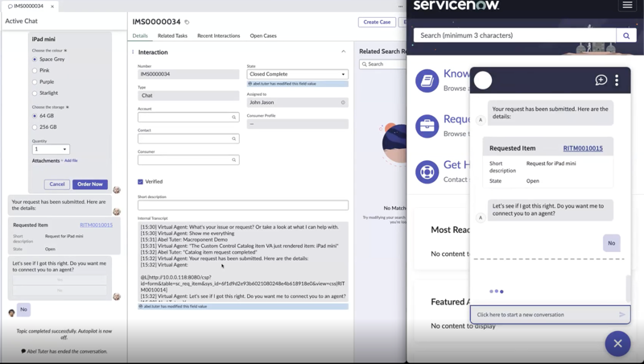Image resolution: width=644 pixels, height=364 pixels.
Task: Switch to the Recent Interactions tab
Action: pyautogui.click(x=218, y=35)
